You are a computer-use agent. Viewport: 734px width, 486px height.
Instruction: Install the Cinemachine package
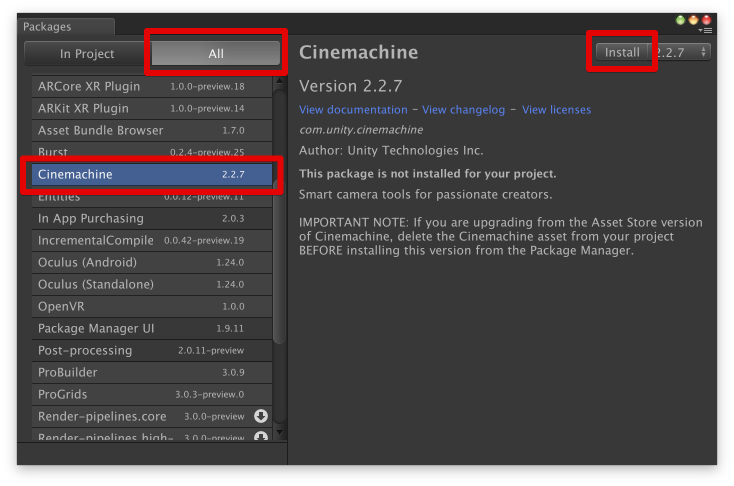point(622,52)
